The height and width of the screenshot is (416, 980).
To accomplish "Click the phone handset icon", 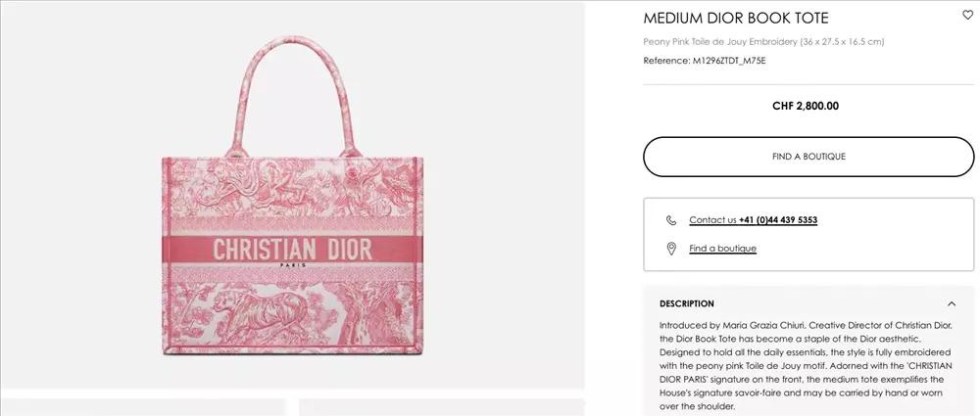I will [671, 220].
